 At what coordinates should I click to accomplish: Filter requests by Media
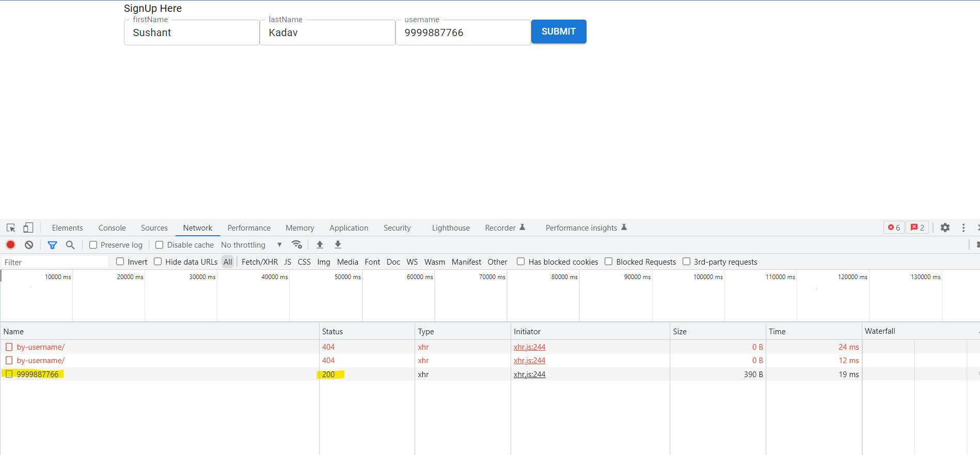(x=347, y=262)
